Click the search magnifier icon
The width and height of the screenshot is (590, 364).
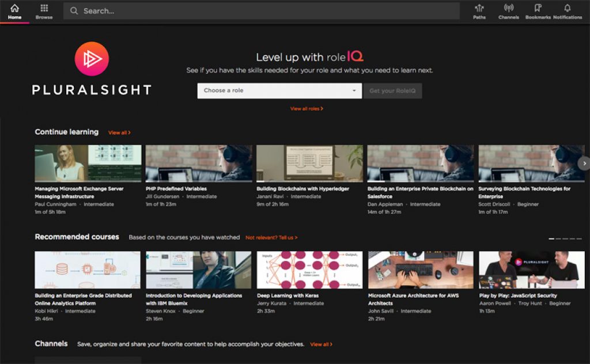click(x=74, y=10)
